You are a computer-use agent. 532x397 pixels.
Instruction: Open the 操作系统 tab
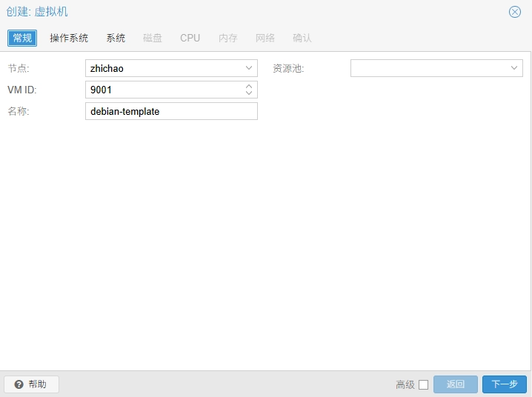[x=69, y=38]
